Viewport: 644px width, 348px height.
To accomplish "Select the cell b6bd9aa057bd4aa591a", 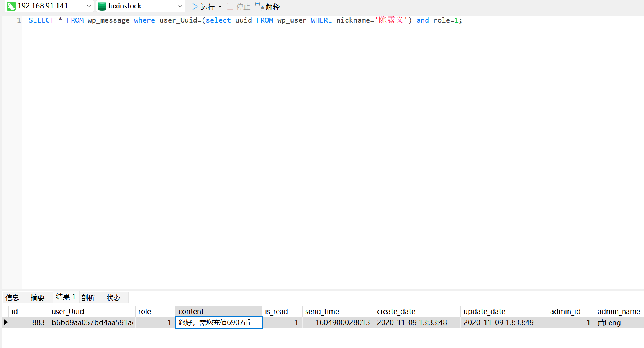I will click(x=92, y=322).
